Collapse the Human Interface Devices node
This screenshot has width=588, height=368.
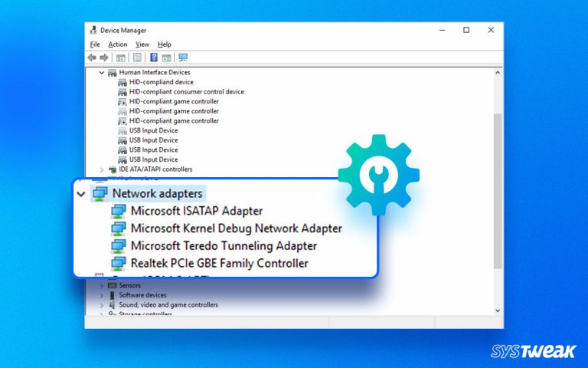tap(102, 73)
